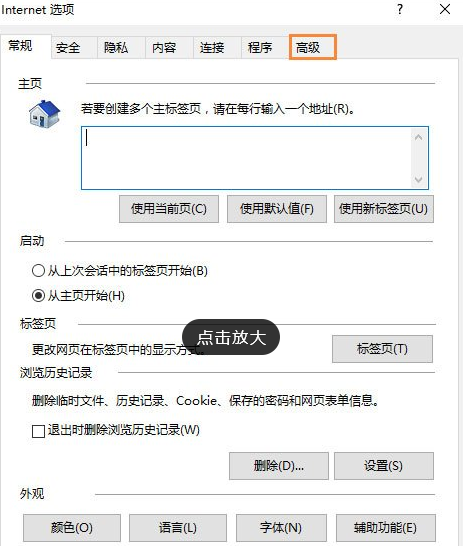Select 从主页开始 radio button
This screenshot has height=546, width=463.
38,296
